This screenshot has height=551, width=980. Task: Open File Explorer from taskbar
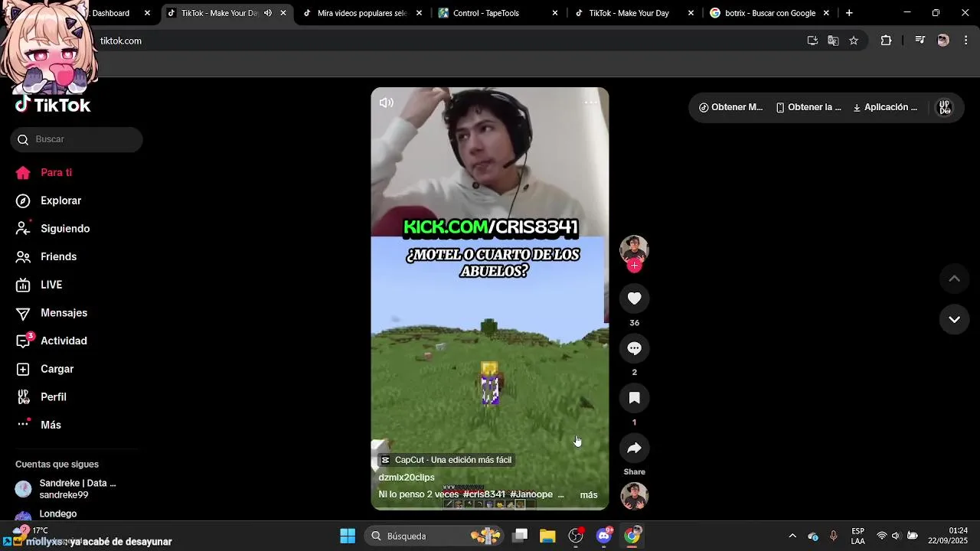[x=547, y=536]
